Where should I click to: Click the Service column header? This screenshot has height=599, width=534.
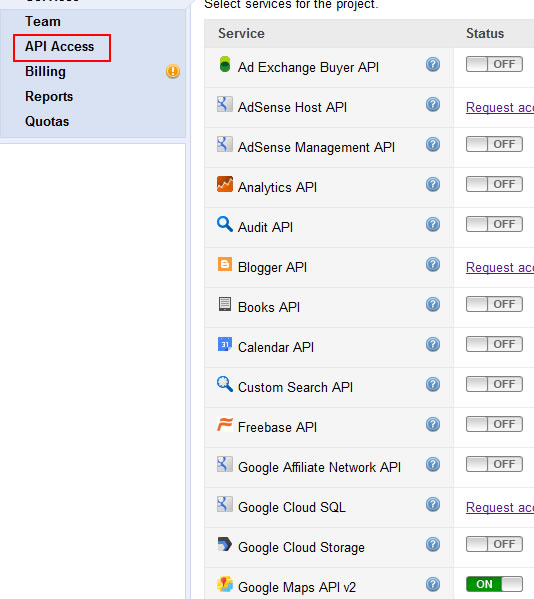click(x=241, y=34)
